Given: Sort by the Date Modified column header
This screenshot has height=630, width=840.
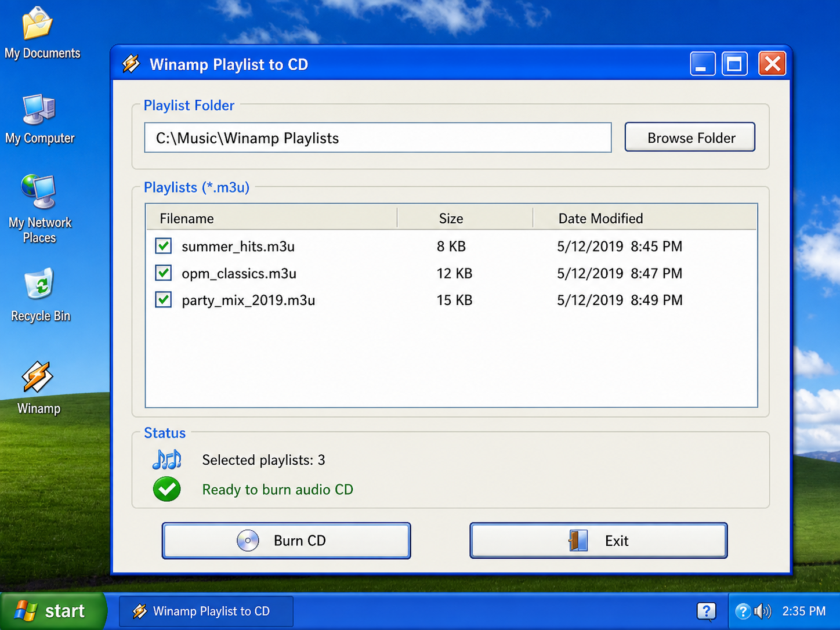Looking at the screenshot, I should [645, 218].
